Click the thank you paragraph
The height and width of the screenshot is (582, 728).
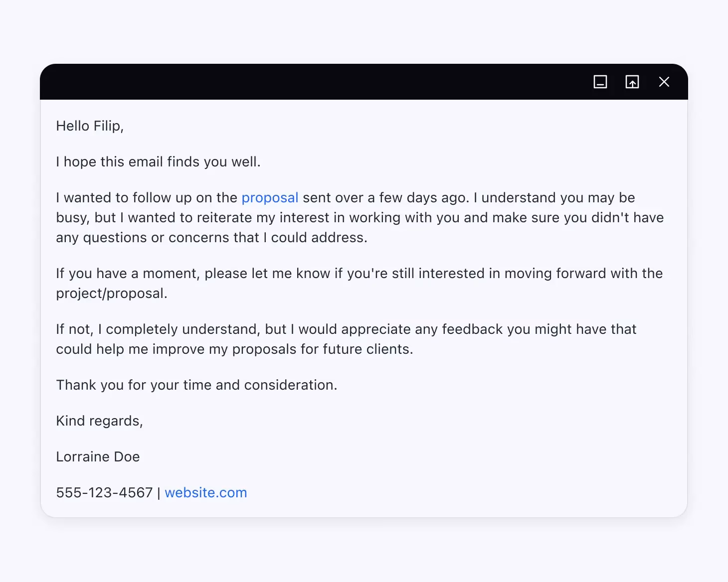coord(196,385)
